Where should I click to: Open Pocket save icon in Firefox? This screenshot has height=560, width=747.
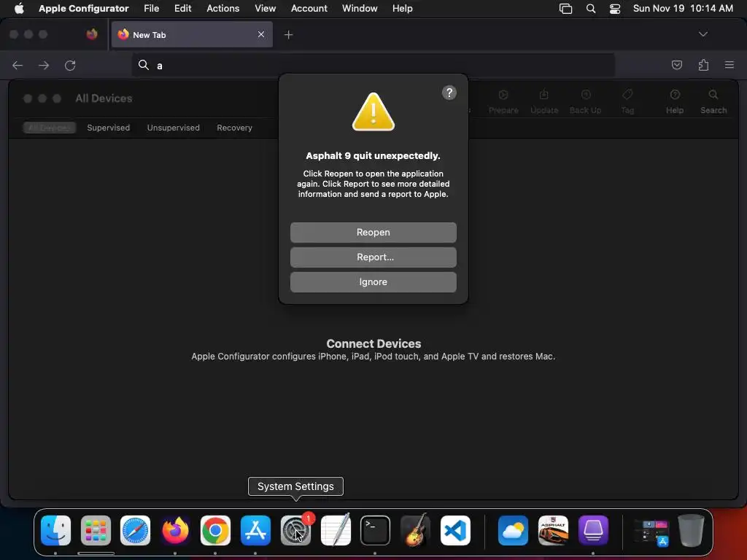676,65
